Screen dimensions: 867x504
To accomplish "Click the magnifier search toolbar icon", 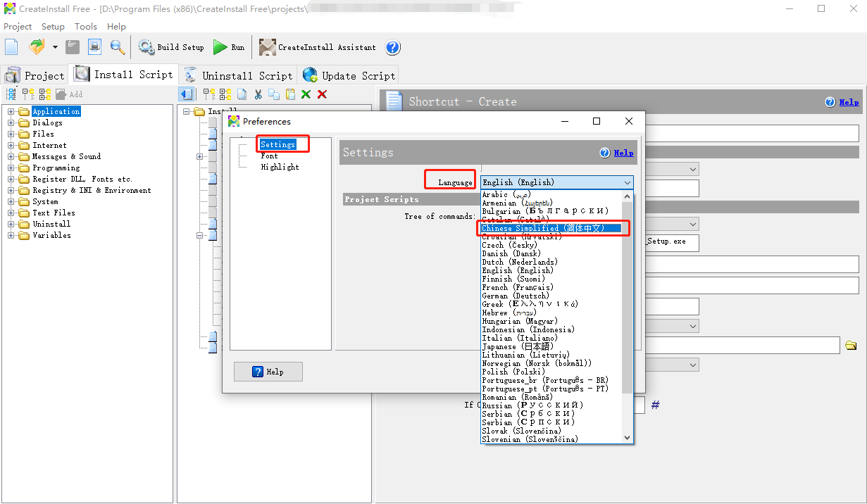I will [117, 46].
